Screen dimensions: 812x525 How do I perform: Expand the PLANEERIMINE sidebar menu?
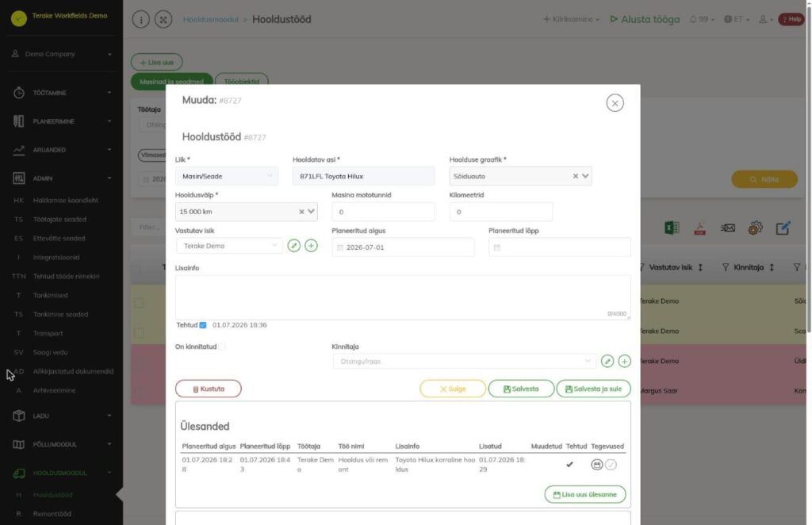click(x=62, y=121)
